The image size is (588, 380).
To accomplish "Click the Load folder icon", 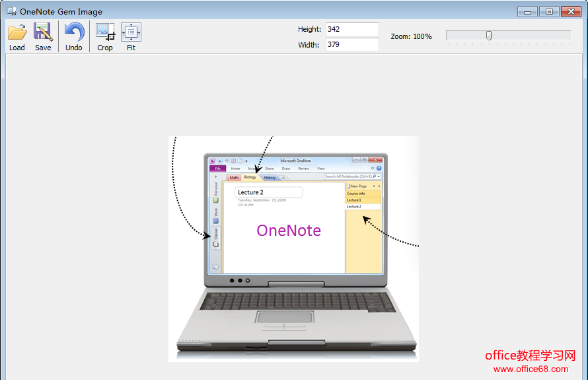I will [17, 32].
